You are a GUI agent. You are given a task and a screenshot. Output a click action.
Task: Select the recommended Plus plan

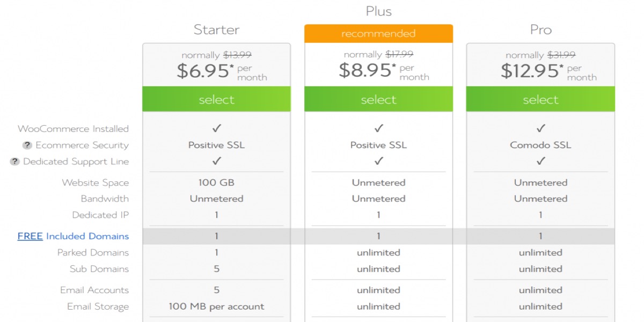(x=378, y=99)
